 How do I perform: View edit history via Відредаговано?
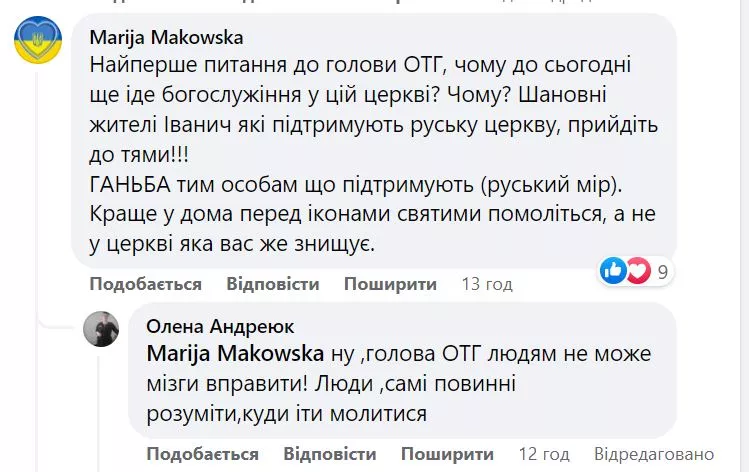[x=654, y=452]
